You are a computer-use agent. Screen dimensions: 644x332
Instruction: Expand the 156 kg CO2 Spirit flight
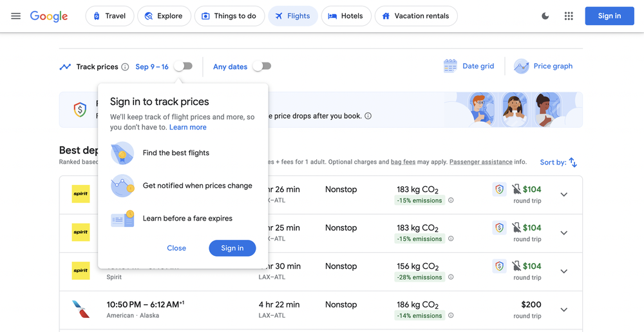(x=564, y=271)
